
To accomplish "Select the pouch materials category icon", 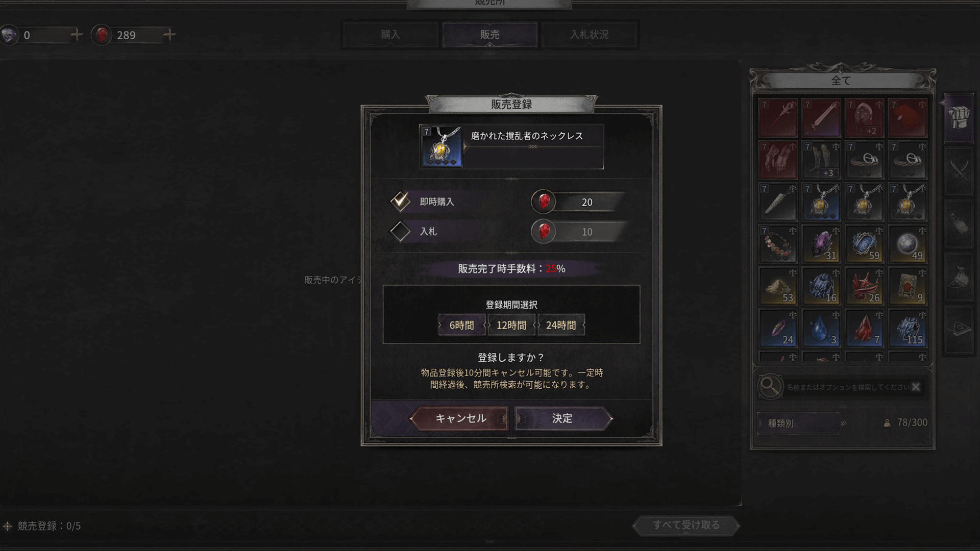I will 959,277.
